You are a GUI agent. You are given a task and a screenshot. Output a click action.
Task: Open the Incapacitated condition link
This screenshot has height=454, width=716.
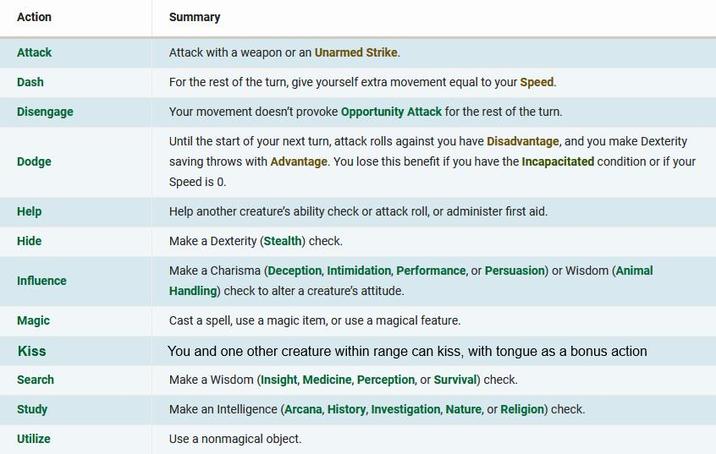558,162
